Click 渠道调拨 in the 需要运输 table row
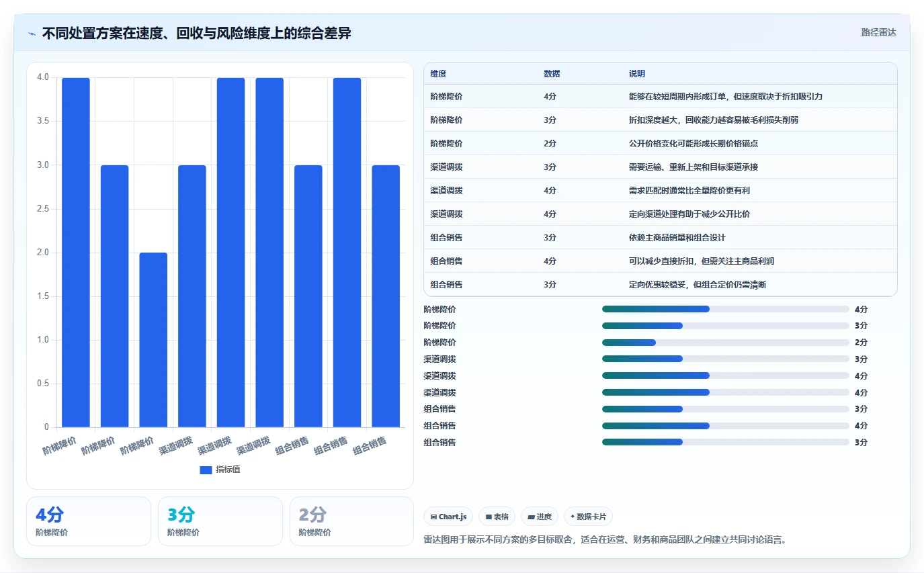The image size is (924, 573). point(446,167)
